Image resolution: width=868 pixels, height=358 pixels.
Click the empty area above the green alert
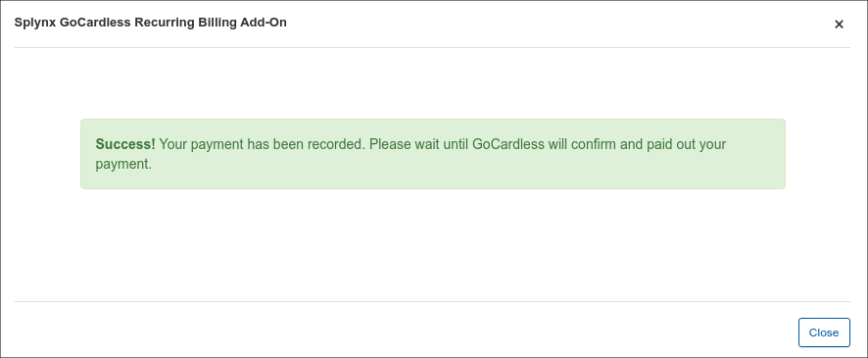tap(433, 83)
